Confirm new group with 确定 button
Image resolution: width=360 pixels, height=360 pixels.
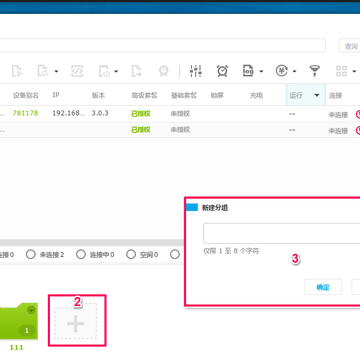pos(323,287)
